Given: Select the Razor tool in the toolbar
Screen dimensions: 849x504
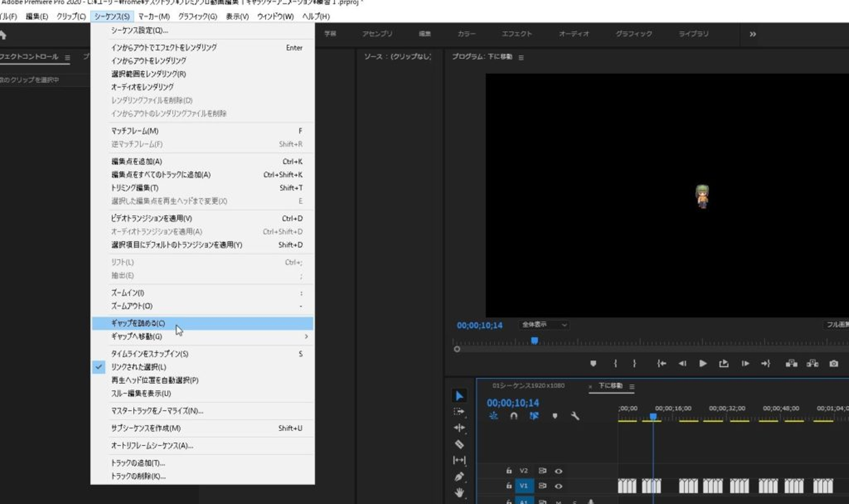Looking at the screenshot, I should 459,444.
